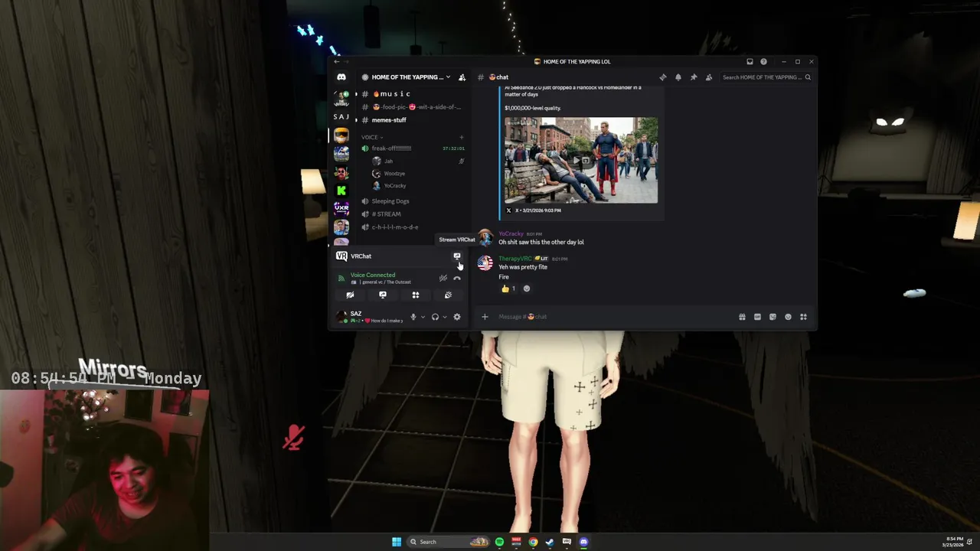Click plus to create a VOICE channel
The width and height of the screenshot is (980, 551).
pos(462,138)
